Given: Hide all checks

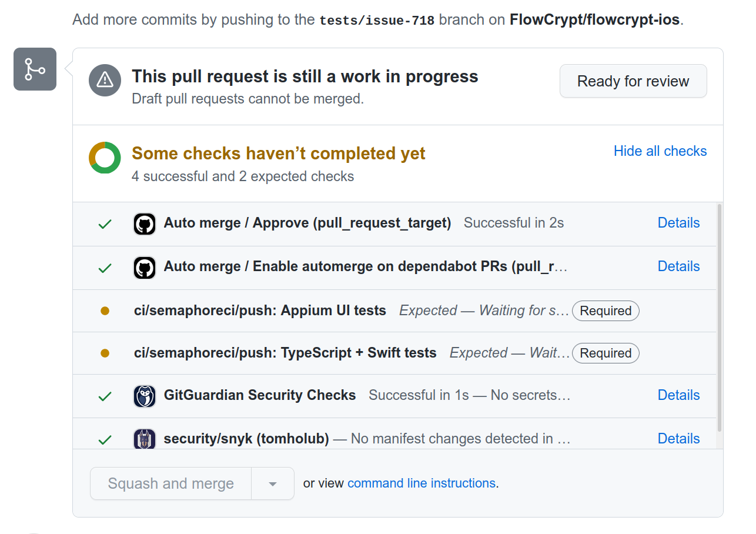Looking at the screenshot, I should point(660,151).
